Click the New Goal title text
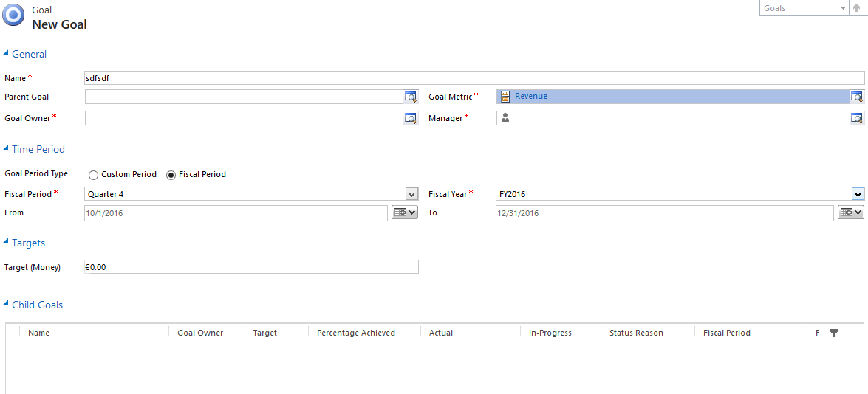 click(59, 24)
